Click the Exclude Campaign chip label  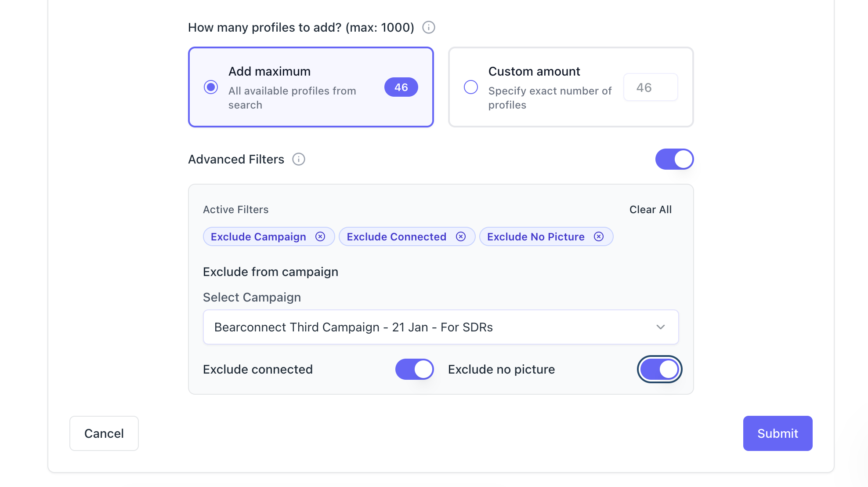point(258,237)
